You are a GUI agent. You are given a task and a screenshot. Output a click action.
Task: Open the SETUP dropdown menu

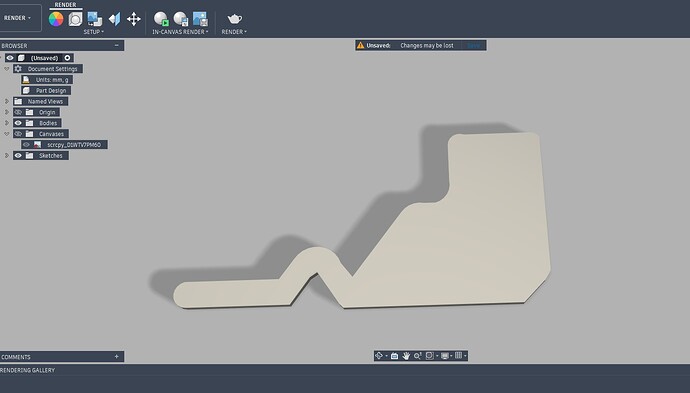point(94,32)
